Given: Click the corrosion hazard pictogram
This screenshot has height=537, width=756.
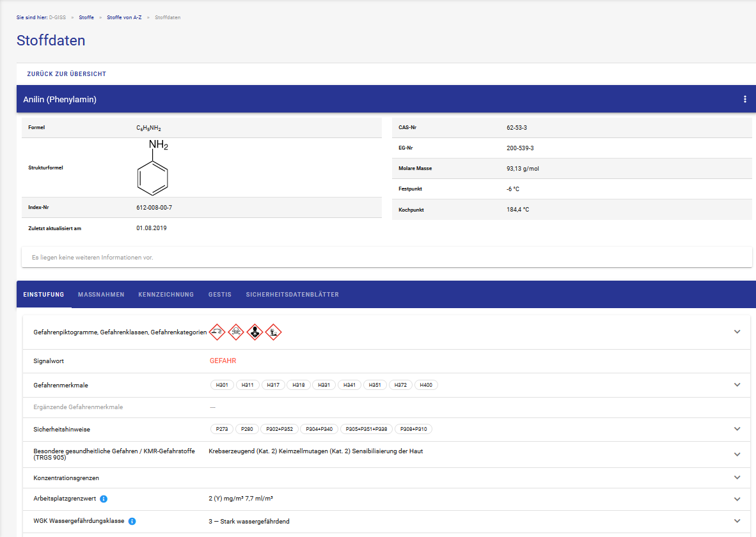Looking at the screenshot, I should [x=217, y=332].
